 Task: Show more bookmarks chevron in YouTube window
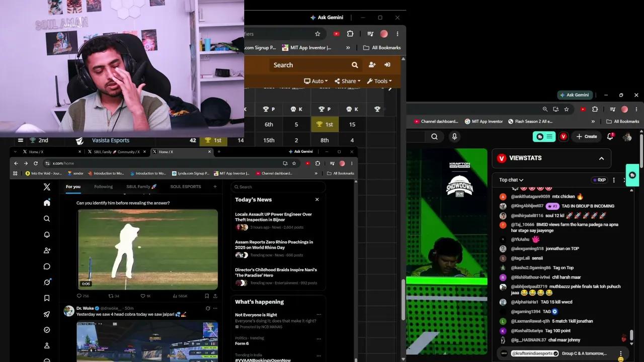pyautogui.click(x=593, y=122)
